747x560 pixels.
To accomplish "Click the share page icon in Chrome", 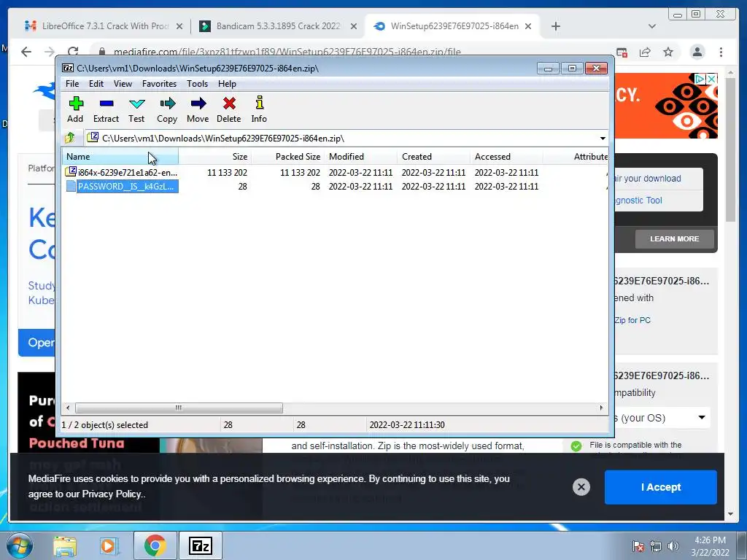I will point(645,52).
